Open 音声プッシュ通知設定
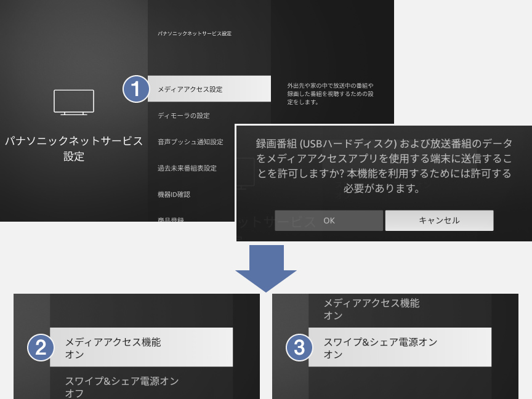This screenshot has height=399, width=532. [209, 141]
